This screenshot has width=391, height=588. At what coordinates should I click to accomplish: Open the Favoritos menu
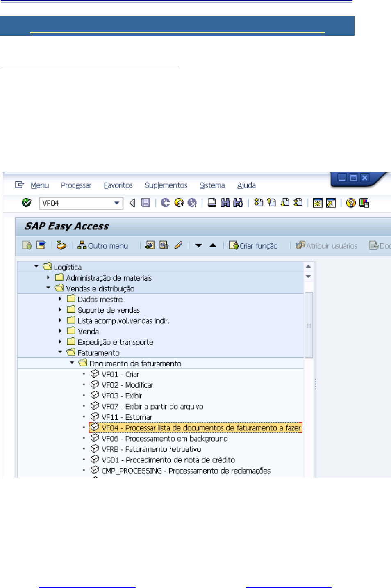click(118, 185)
